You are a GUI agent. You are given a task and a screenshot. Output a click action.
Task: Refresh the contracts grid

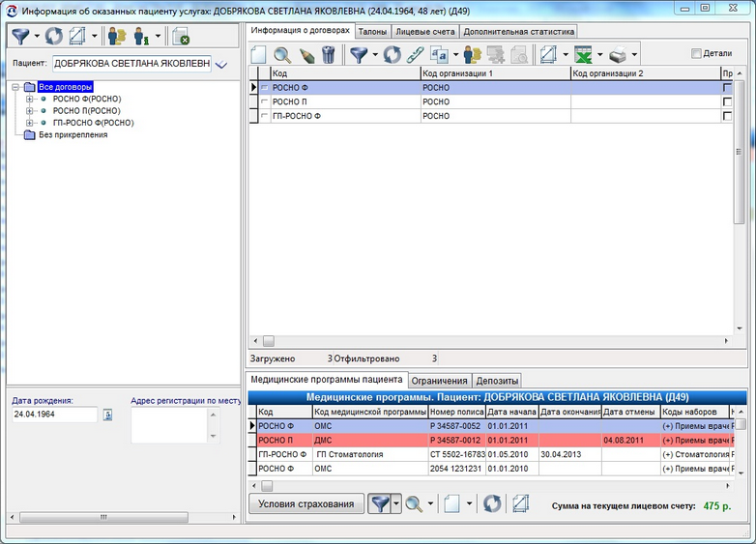coord(392,54)
